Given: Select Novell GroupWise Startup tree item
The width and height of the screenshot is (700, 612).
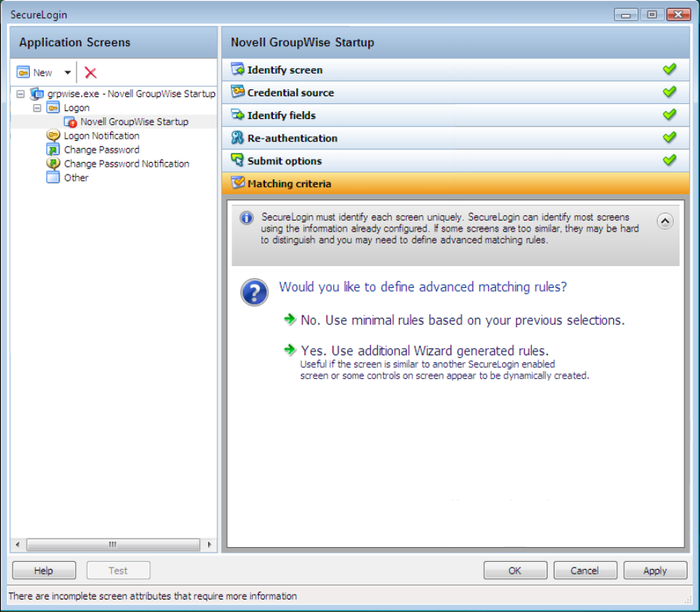Looking at the screenshot, I should coord(135,121).
